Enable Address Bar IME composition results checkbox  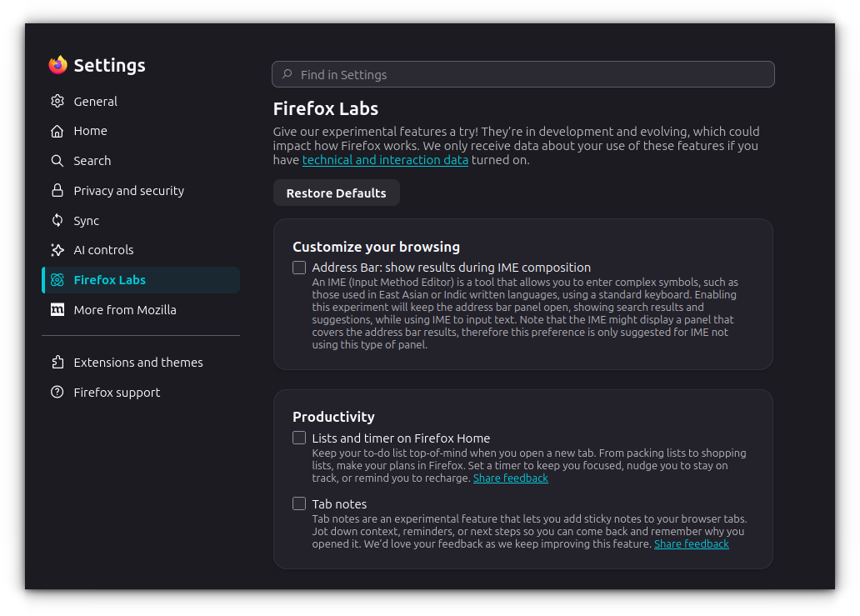point(299,268)
